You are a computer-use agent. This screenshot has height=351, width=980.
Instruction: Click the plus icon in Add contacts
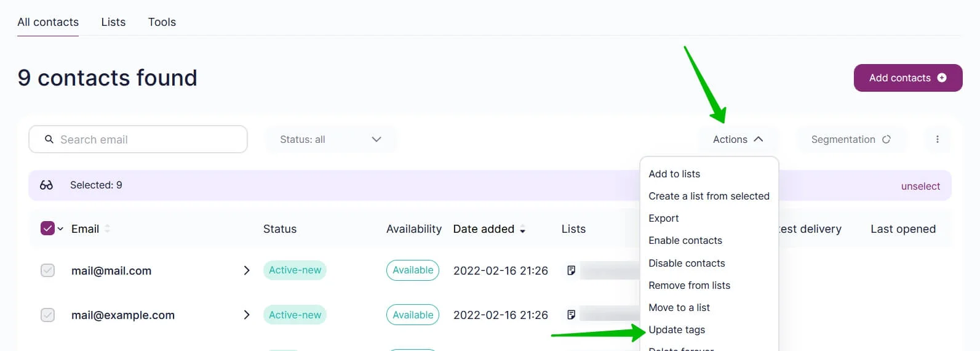[x=942, y=78]
